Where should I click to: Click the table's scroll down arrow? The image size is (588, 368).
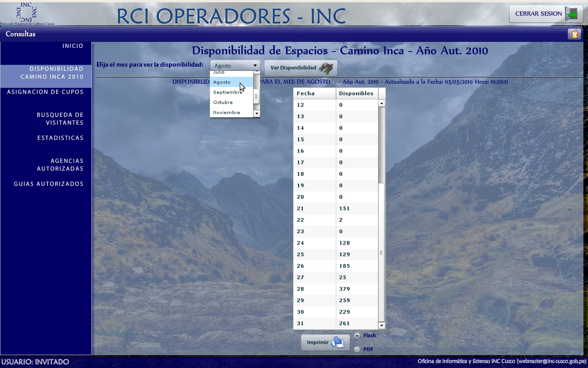pos(381,326)
